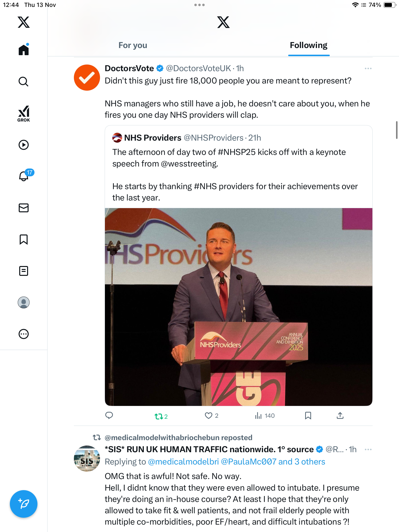Expand the sidebar More circle menu
This screenshot has width=399, height=532.
pos(24,334)
